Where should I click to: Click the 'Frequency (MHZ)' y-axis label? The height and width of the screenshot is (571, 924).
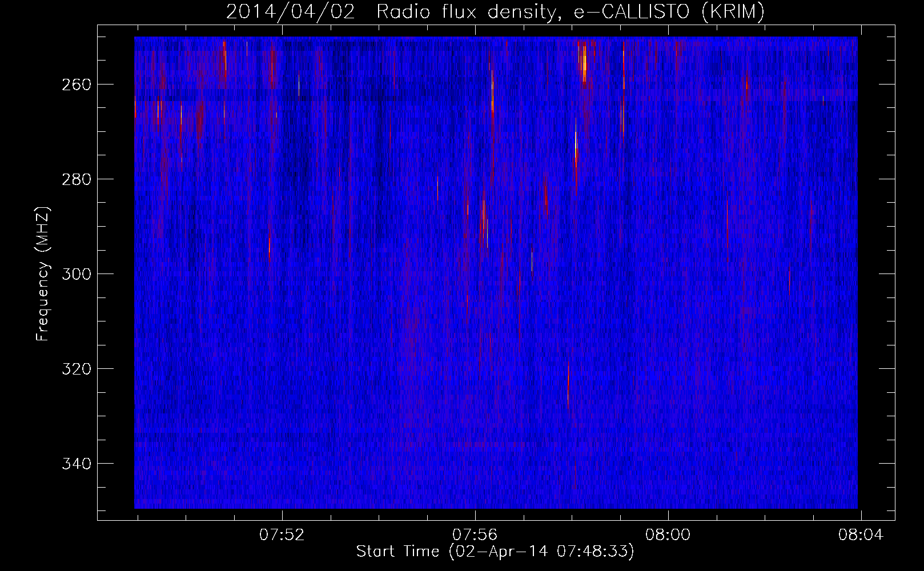[x=43, y=274]
